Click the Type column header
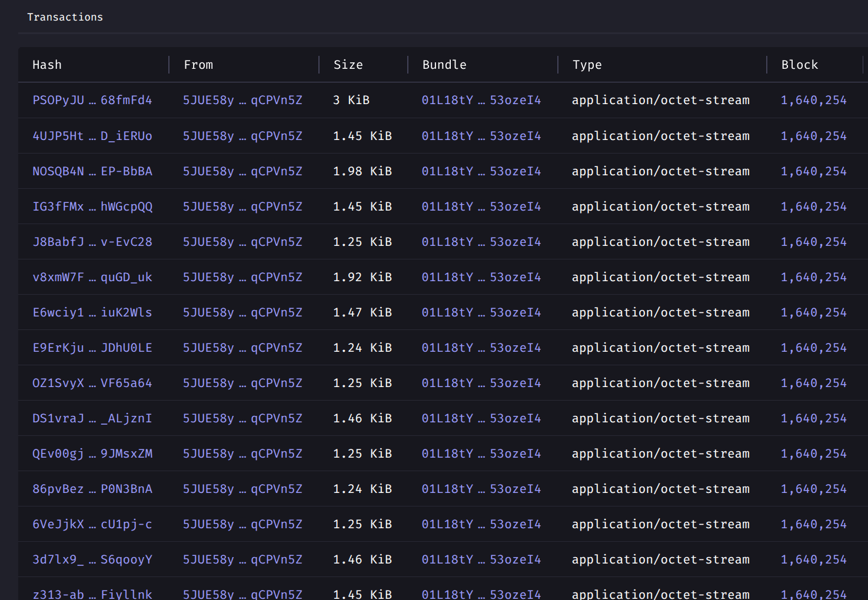Screen dimensions: 868x600 (x=587, y=65)
